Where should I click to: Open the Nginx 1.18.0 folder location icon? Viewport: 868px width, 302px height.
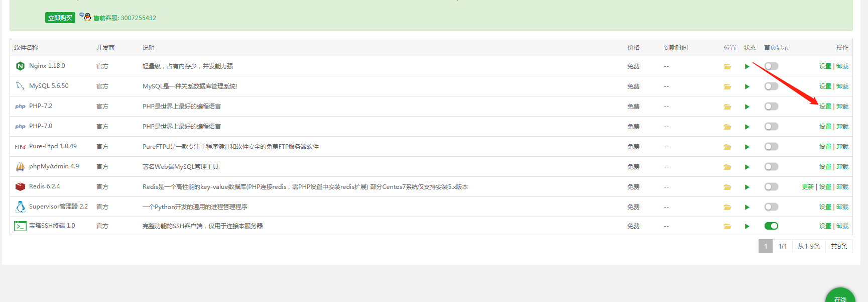(x=727, y=66)
